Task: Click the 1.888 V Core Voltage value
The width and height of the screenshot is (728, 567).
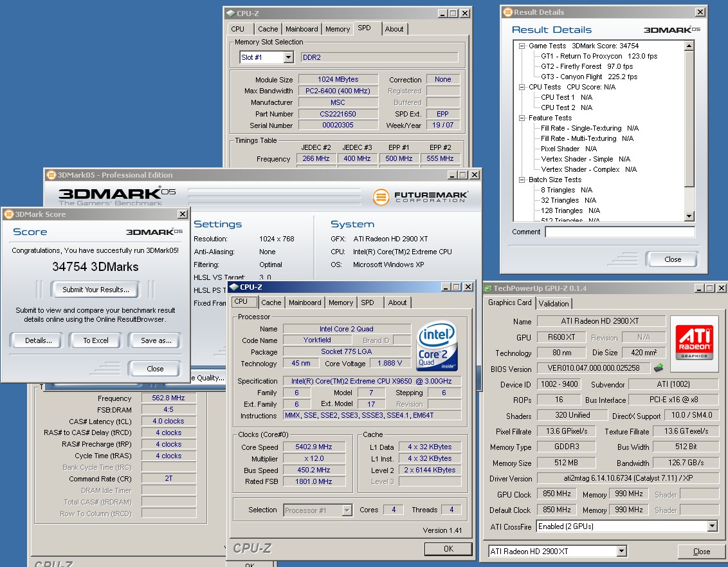Action: (x=390, y=363)
